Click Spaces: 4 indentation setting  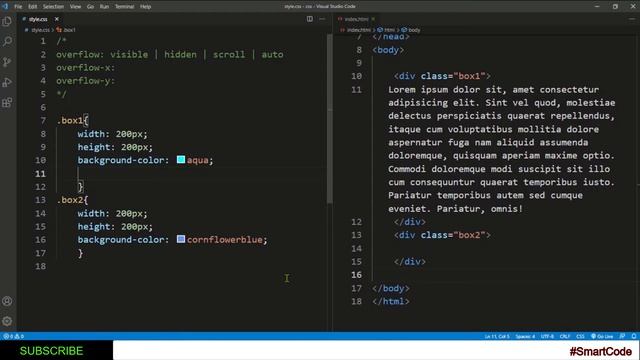[525, 336]
